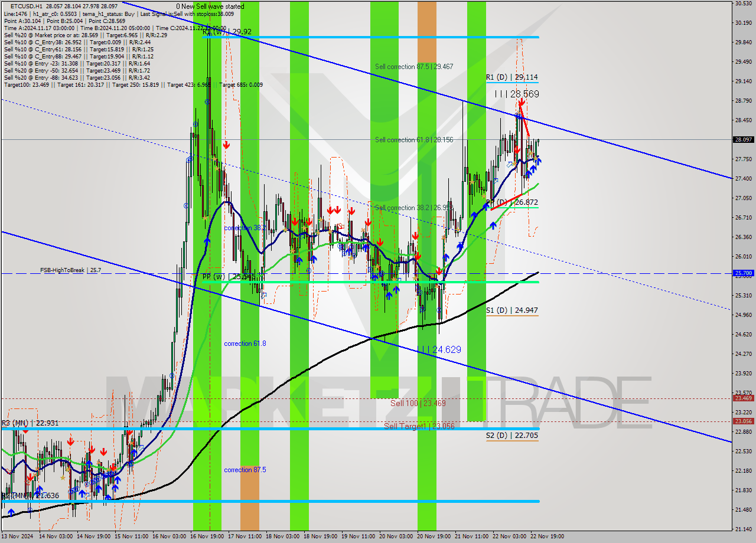
Task: Click the '18 Nov 03:00' time axis label
Action: coord(283,537)
